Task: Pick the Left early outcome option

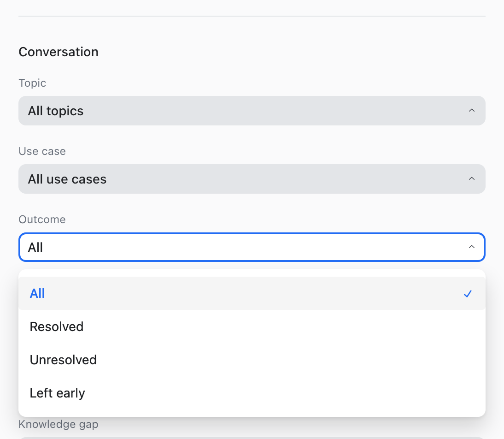Action: coord(252,393)
